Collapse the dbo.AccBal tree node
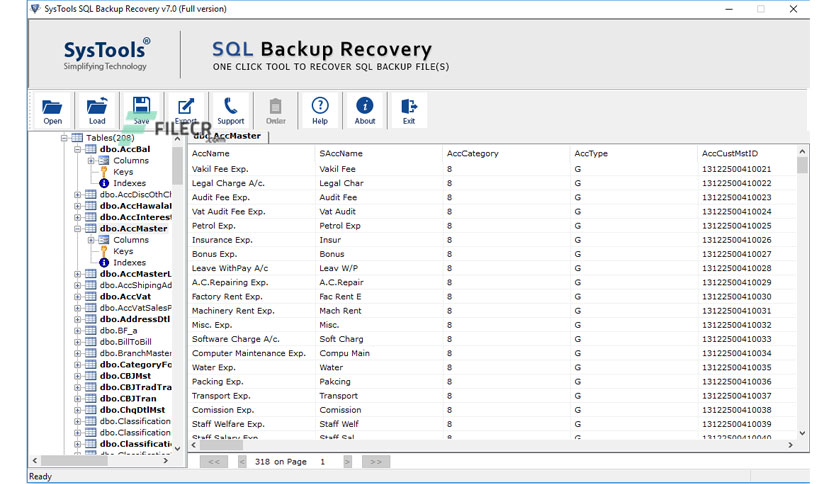This screenshot has width=836, height=484. pyautogui.click(x=77, y=149)
